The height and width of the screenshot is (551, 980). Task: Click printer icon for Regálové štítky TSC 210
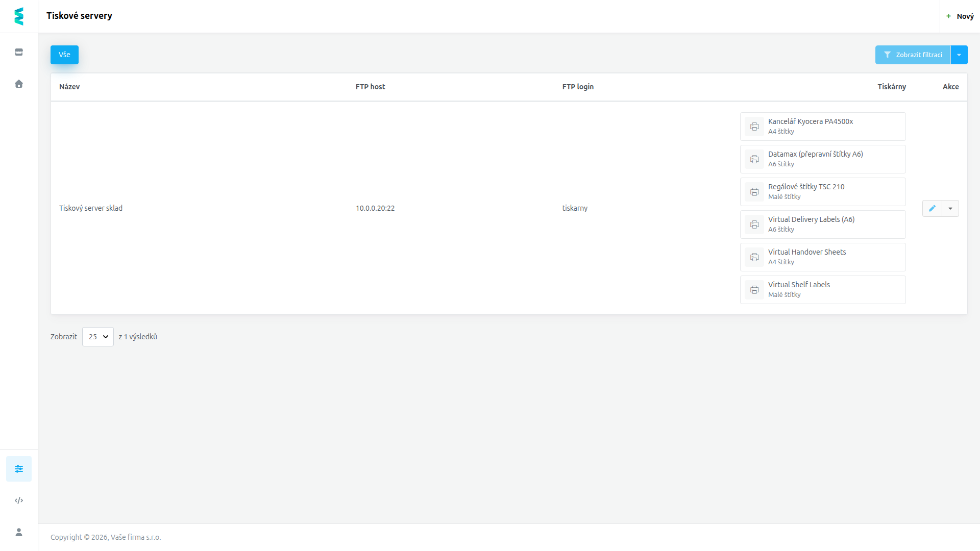(754, 192)
